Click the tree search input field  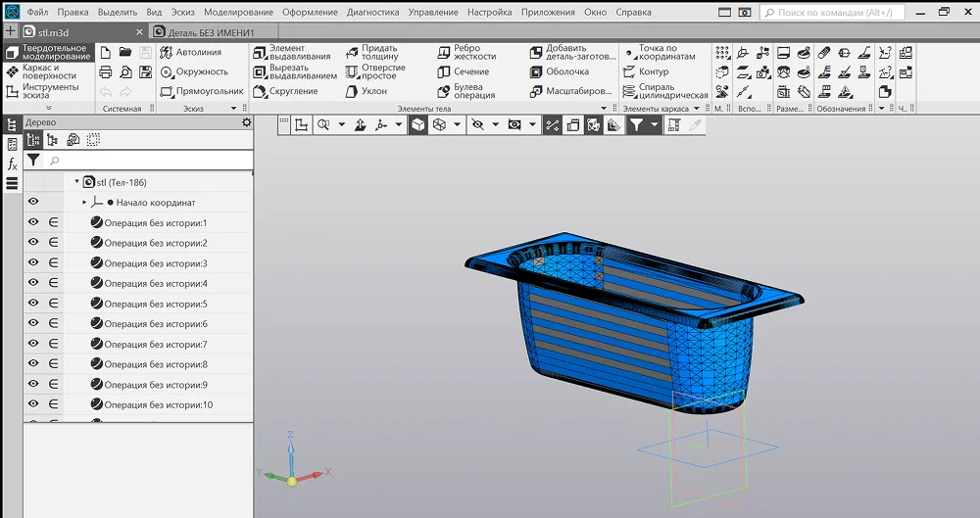click(147, 160)
